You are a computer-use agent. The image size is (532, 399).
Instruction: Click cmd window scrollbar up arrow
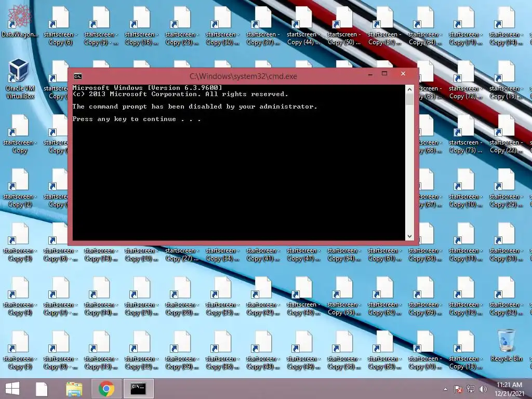(x=409, y=89)
